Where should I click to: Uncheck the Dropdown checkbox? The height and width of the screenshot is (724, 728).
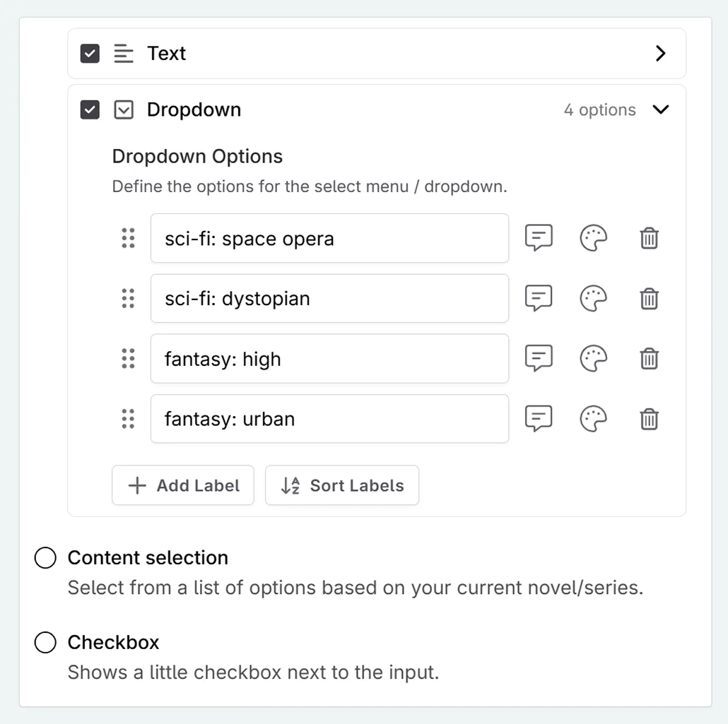point(90,110)
